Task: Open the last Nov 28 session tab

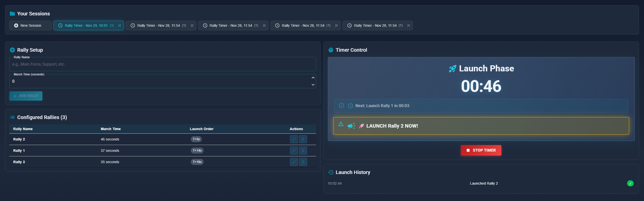Action: 375,25
